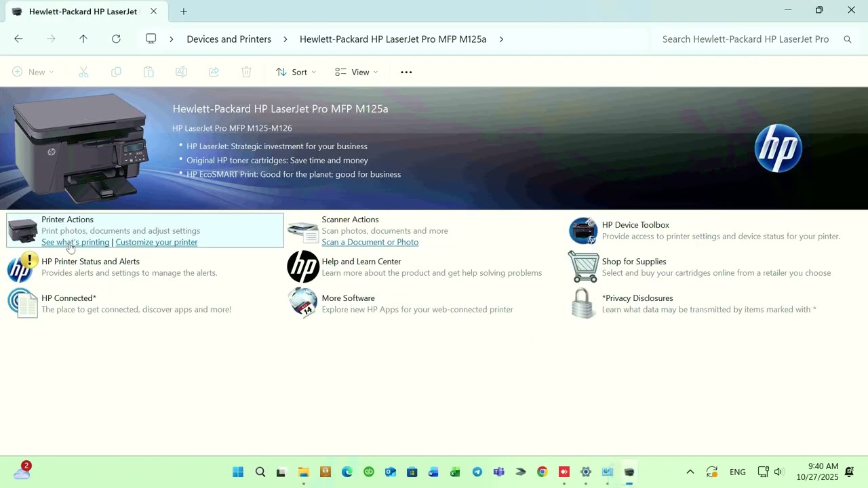This screenshot has height=488, width=868.
Task: Expand the chevron after the monitor icon
Action: (x=171, y=39)
